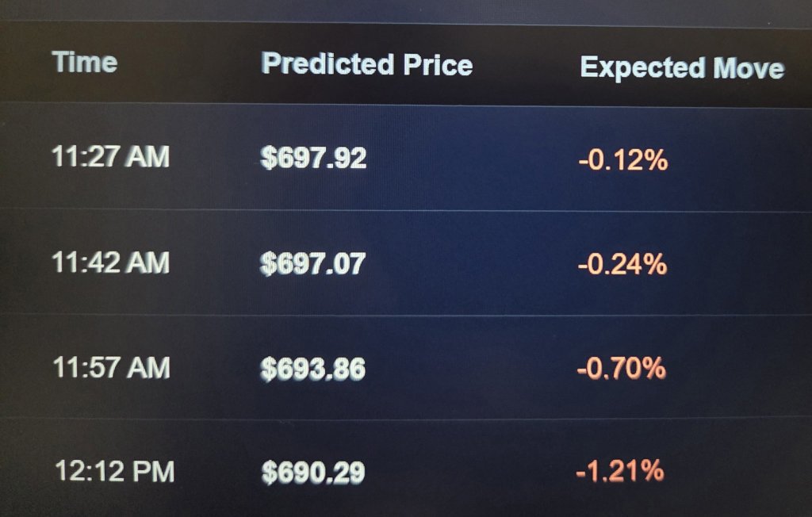Select the $697.92 predicted price

[313, 158]
